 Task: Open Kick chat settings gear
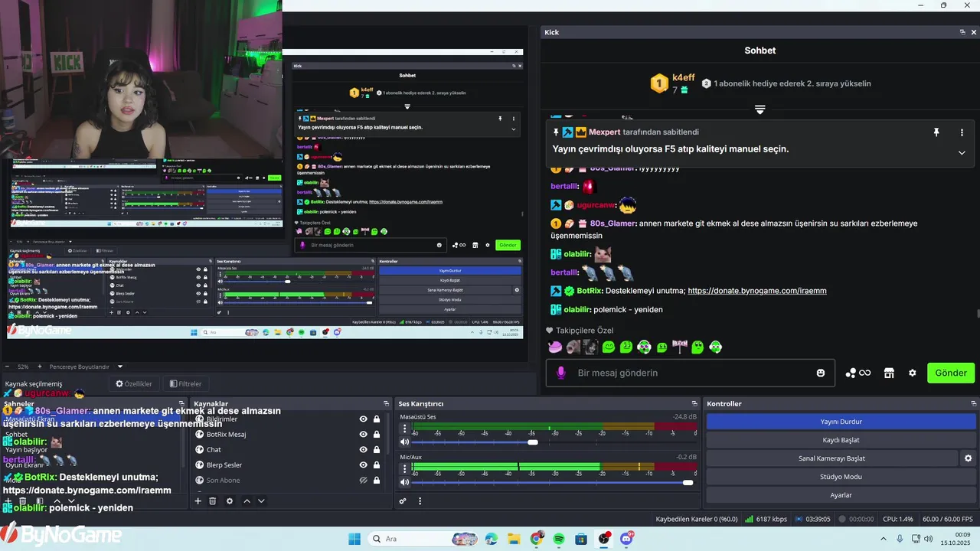pos(912,373)
